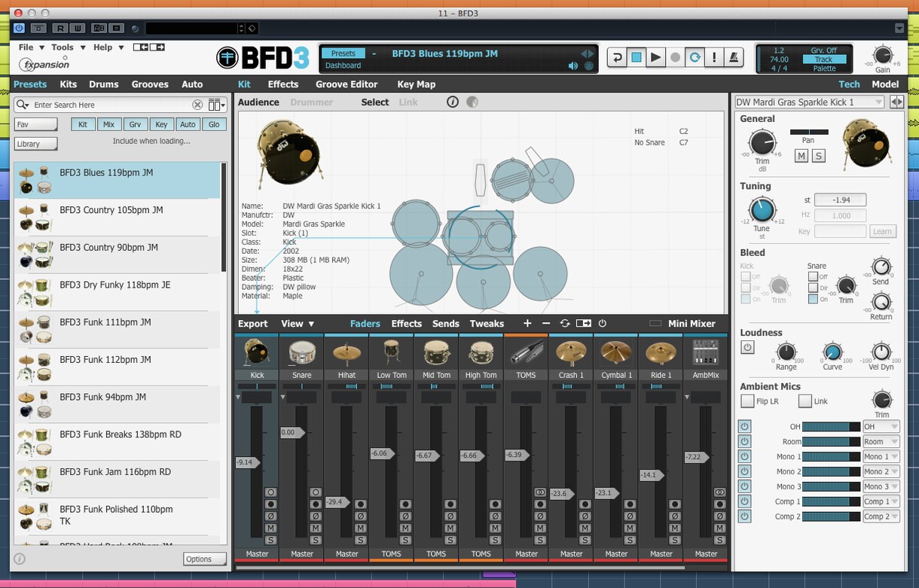Click the Export button
The width and height of the screenshot is (919, 588).
tap(253, 324)
